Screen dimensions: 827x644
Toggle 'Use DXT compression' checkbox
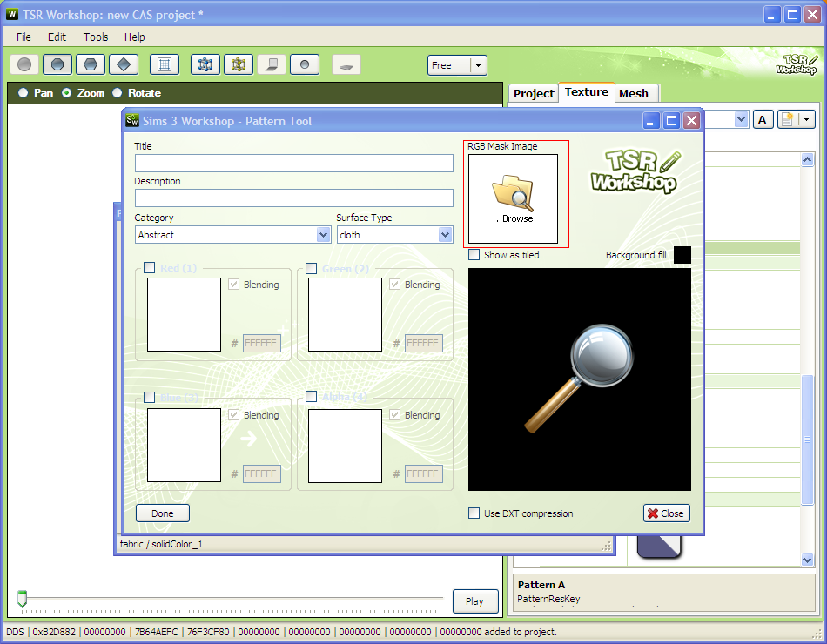point(474,513)
